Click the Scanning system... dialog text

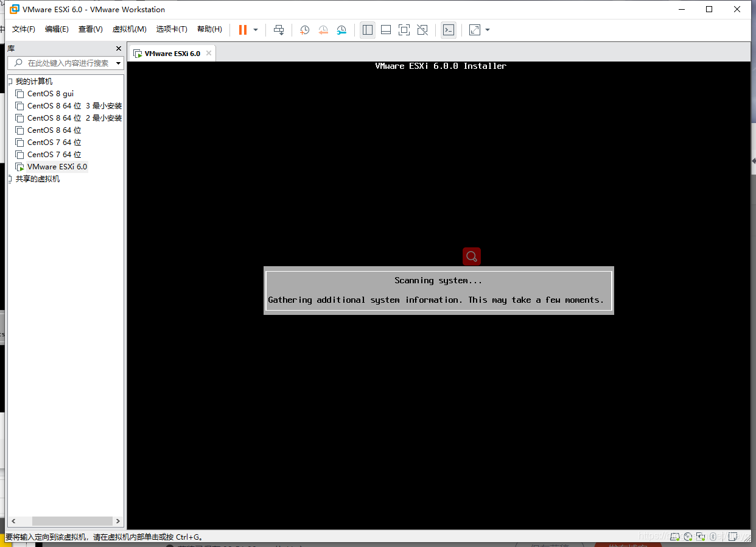point(438,281)
